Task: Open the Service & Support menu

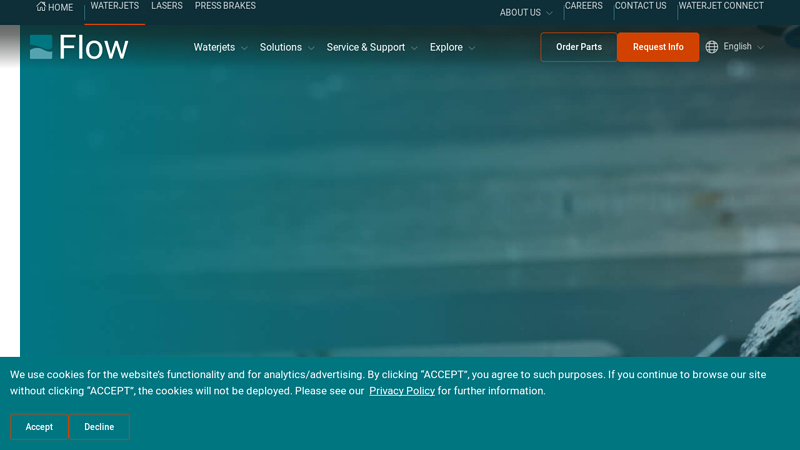Action: click(x=371, y=47)
